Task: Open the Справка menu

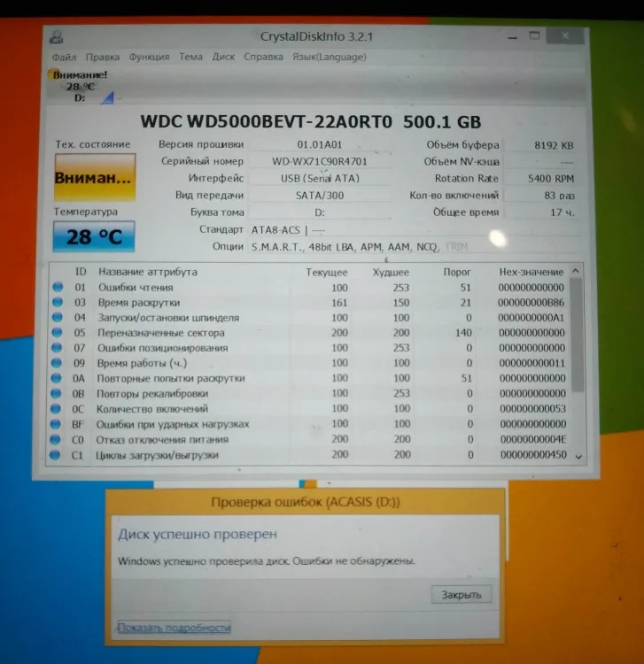Action: tap(263, 57)
